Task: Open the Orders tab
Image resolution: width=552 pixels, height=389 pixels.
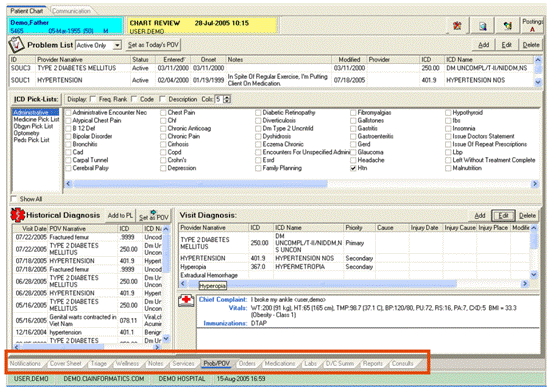Action: click(x=247, y=363)
